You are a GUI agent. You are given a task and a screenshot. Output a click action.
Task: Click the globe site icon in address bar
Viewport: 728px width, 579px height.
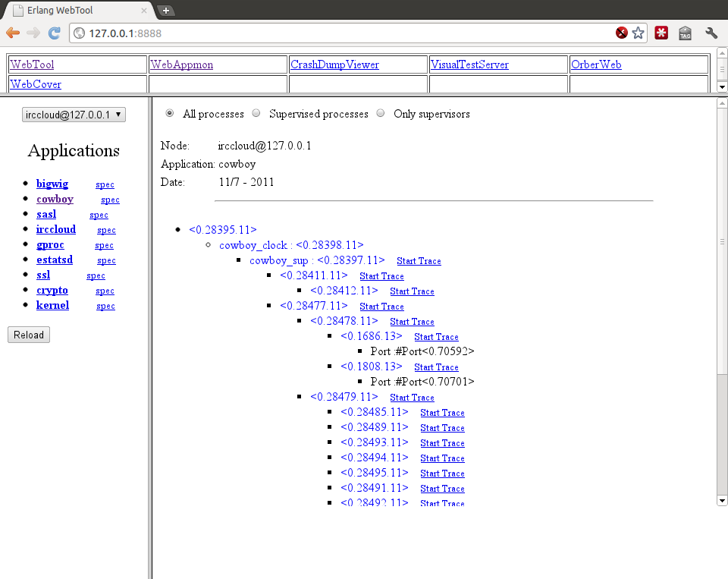point(80,33)
